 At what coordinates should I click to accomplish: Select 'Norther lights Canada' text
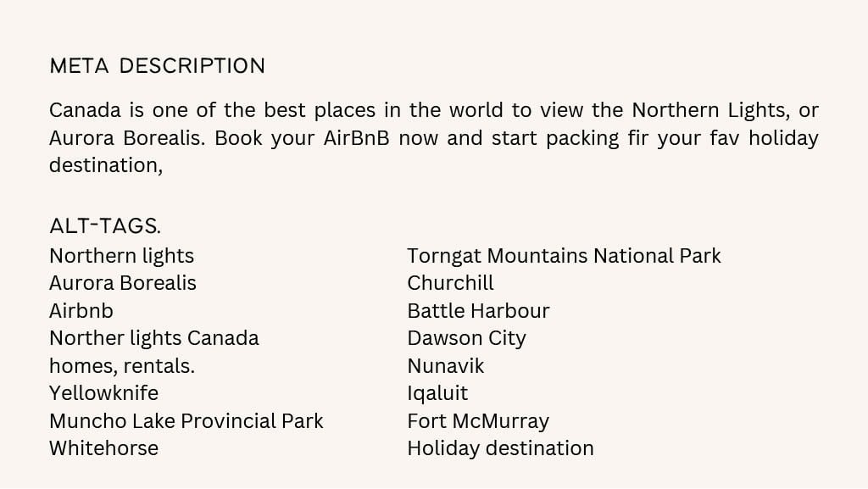pyautogui.click(x=153, y=338)
